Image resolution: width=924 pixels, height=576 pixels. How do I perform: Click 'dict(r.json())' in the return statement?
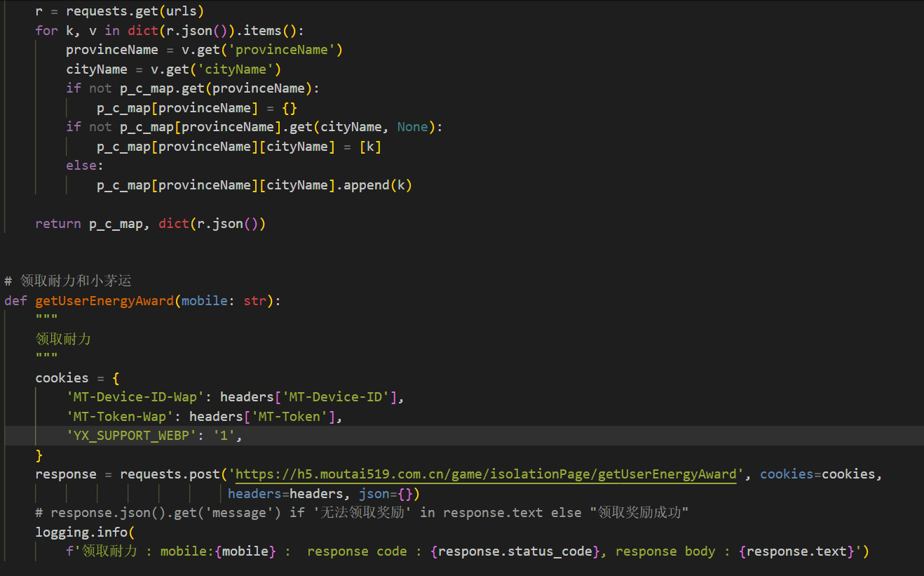[x=212, y=224]
